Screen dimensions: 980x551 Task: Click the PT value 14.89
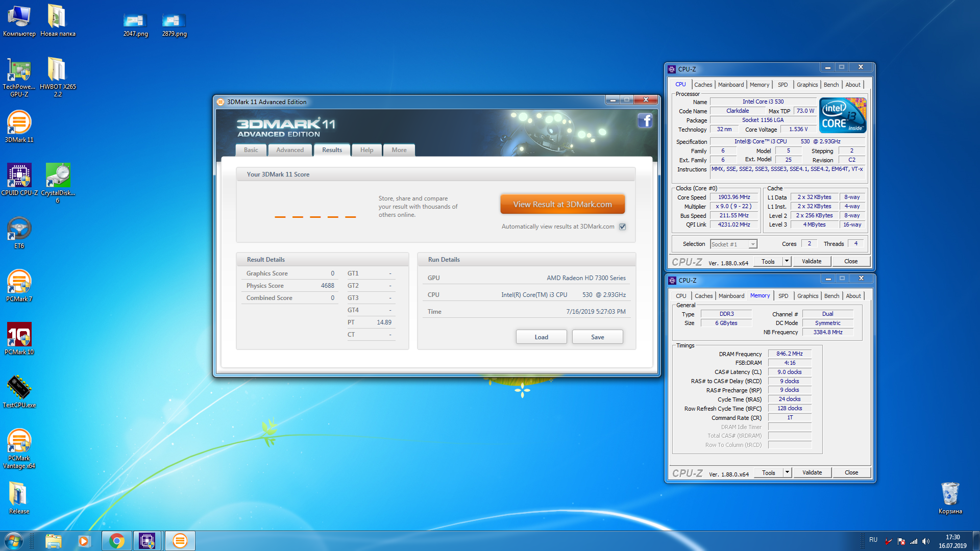(x=384, y=322)
